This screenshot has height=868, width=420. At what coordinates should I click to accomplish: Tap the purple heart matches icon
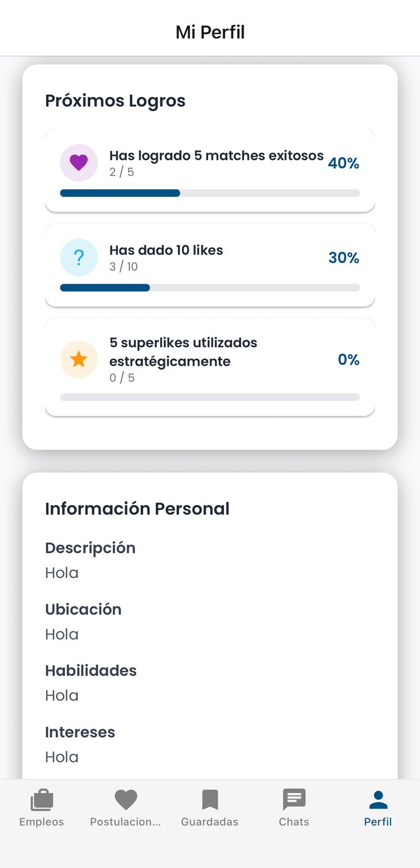coord(79,163)
